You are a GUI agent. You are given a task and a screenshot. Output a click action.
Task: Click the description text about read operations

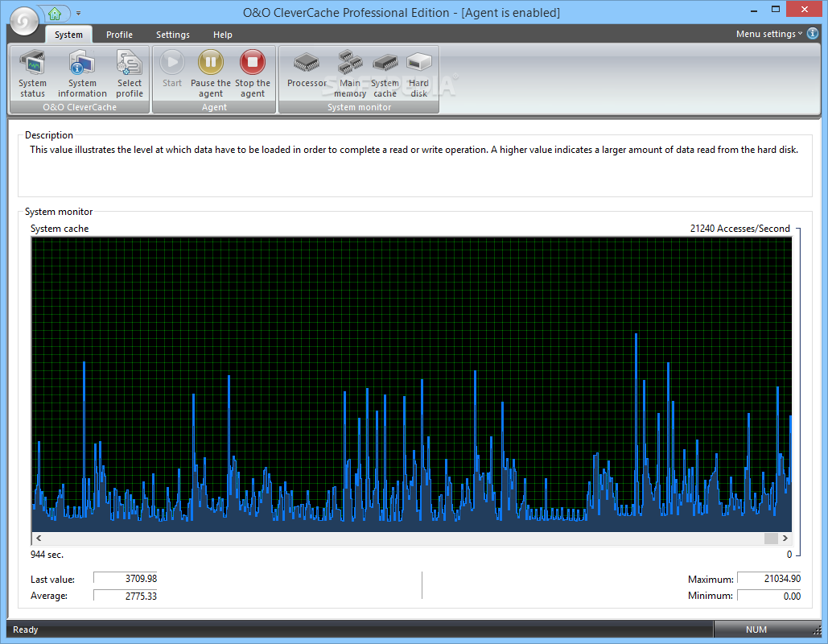[x=414, y=150]
